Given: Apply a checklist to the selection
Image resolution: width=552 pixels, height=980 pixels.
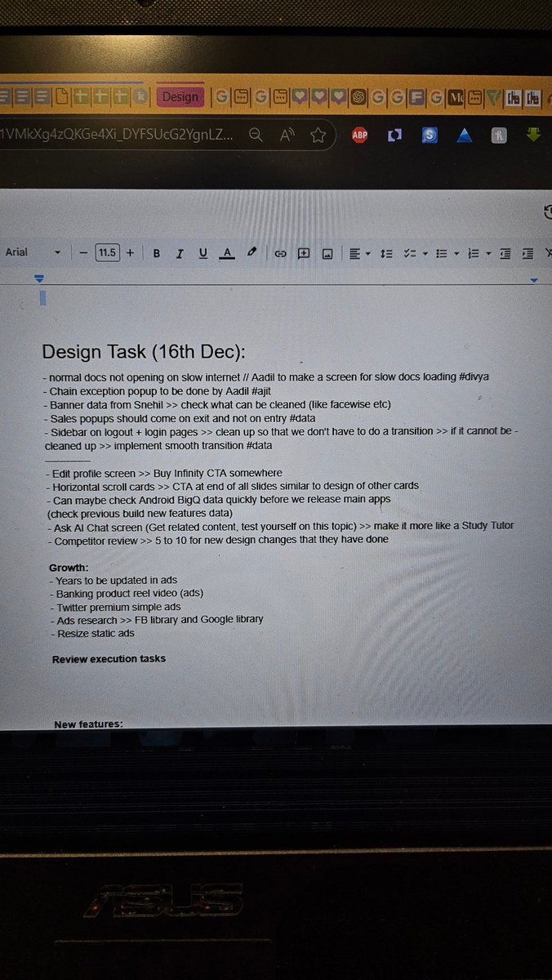Looking at the screenshot, I should coord(411,253).
